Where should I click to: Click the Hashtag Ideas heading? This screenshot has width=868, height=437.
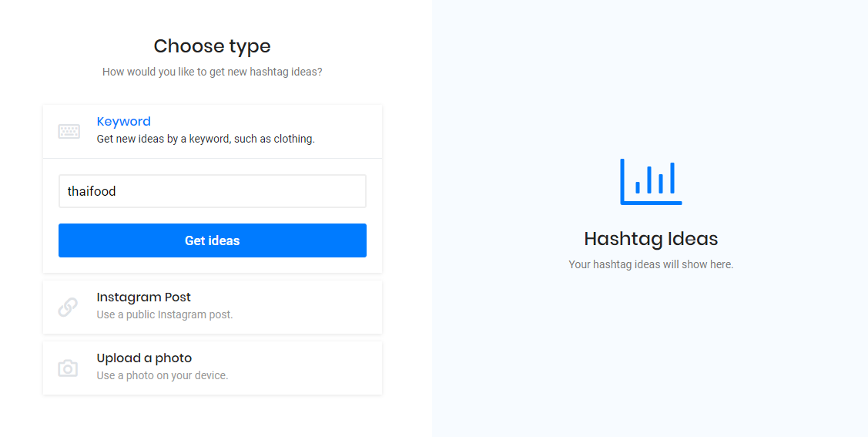coord(651,239)
